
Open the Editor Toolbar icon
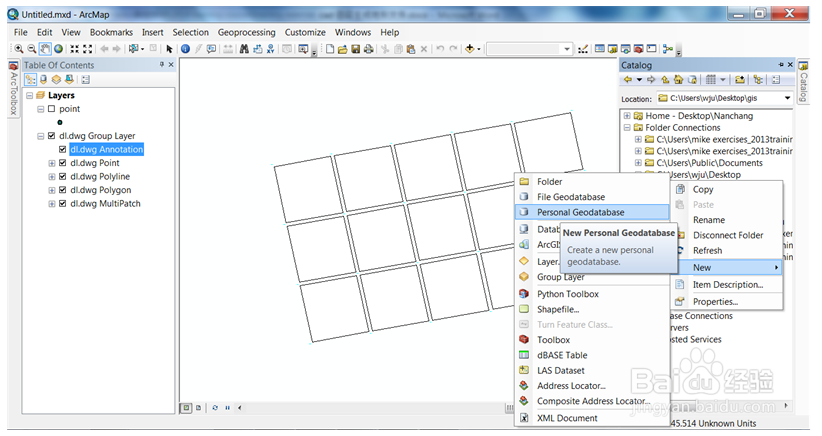pos(582,49)
